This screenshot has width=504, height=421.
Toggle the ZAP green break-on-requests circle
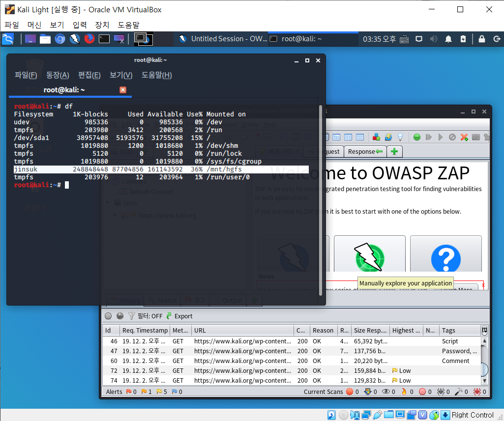coord(417,138)
